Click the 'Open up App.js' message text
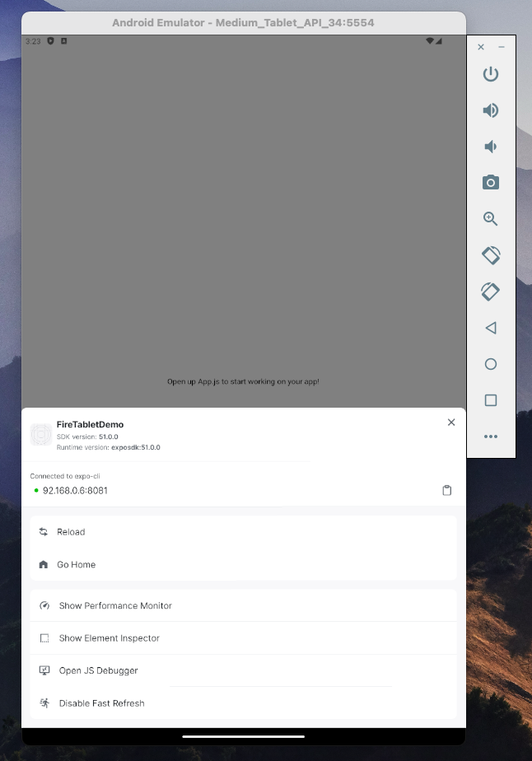The image size is (532, 761). tap(243, 381)
